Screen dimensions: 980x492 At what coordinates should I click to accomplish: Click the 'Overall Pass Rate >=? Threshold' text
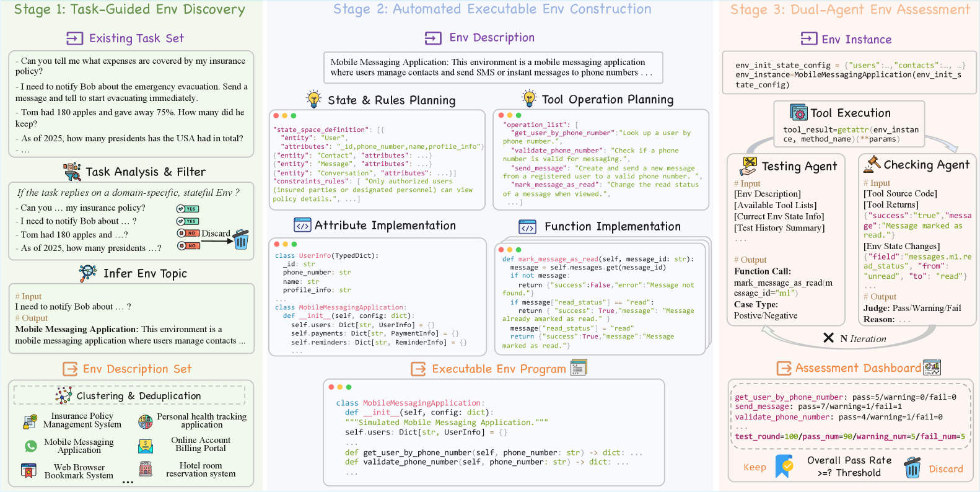coord(849,467)
